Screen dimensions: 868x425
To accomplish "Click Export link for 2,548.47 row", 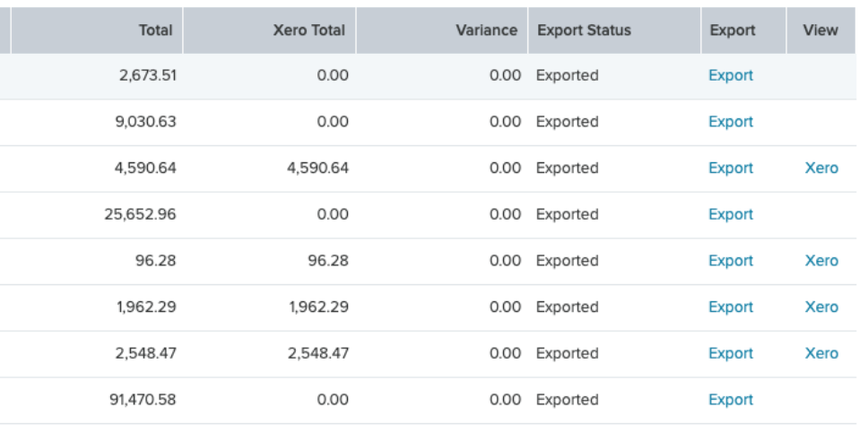I will click(x=731, y=353).
